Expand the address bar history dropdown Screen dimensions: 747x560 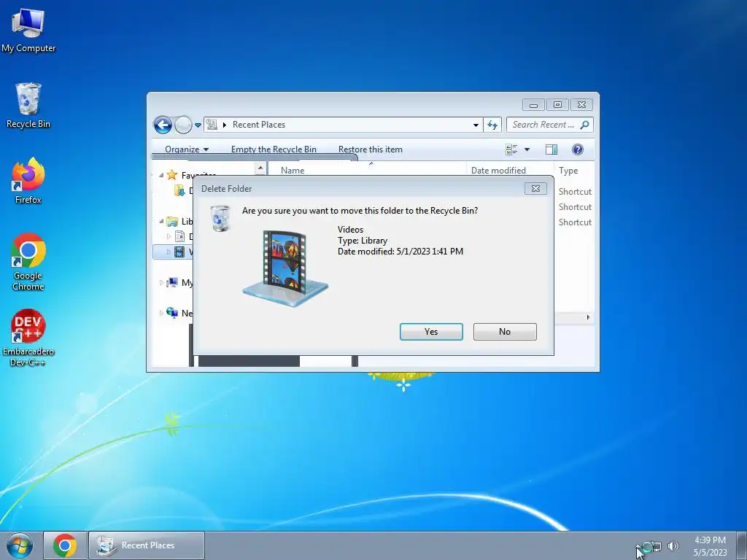pos(476,125)
